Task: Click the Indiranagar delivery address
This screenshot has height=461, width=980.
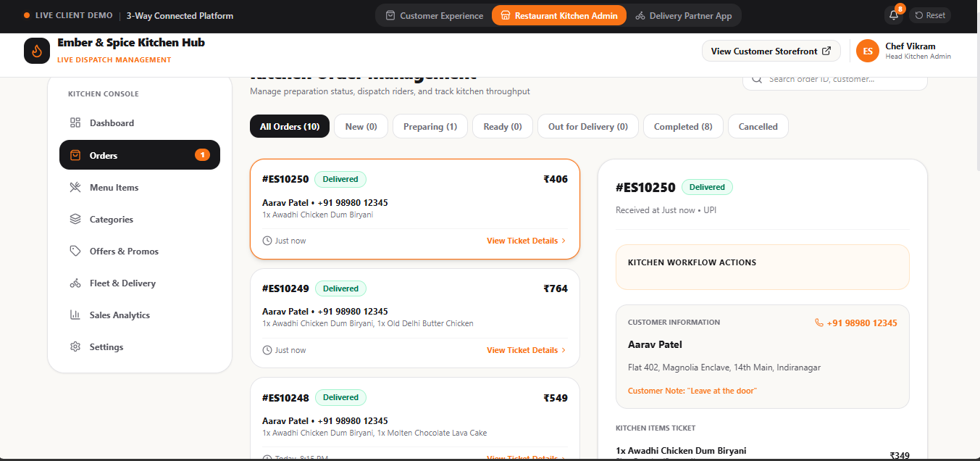Action: [724, 367]
